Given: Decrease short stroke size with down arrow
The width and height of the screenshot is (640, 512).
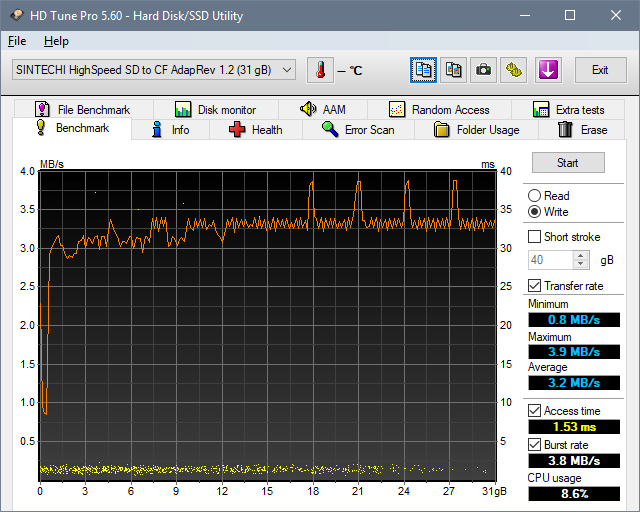Looking at the screenshot, I should (580, 264).
